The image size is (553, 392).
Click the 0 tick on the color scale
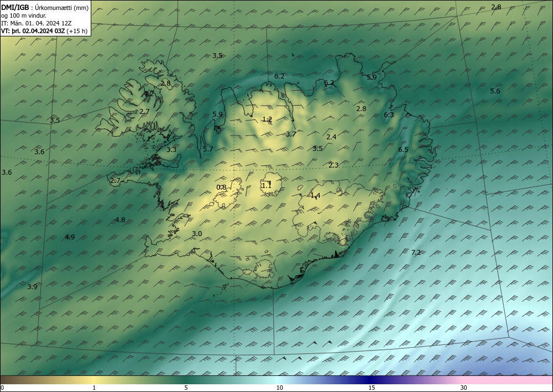point(2,388)
